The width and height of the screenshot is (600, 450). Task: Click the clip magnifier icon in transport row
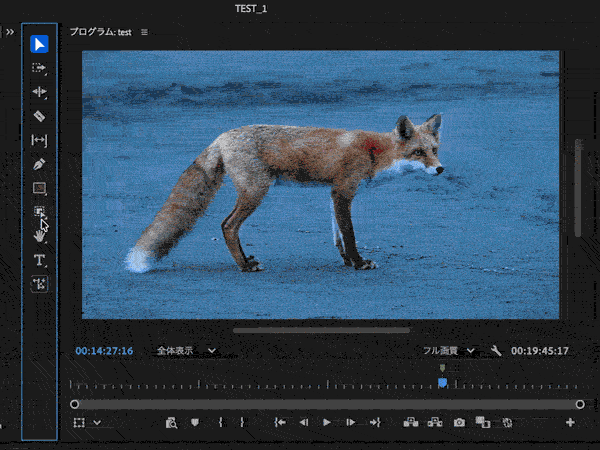[171, 422]
